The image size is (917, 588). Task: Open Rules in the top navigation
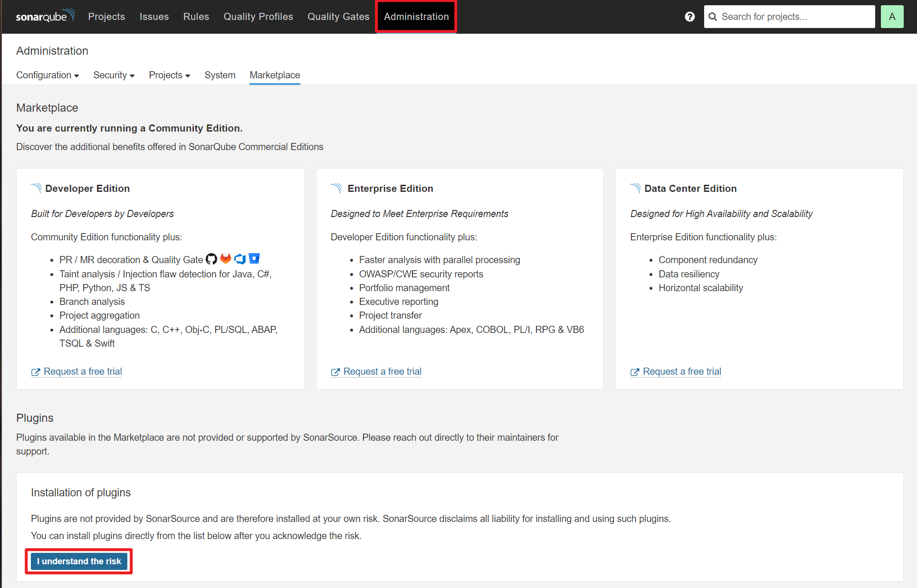point(196,17)
